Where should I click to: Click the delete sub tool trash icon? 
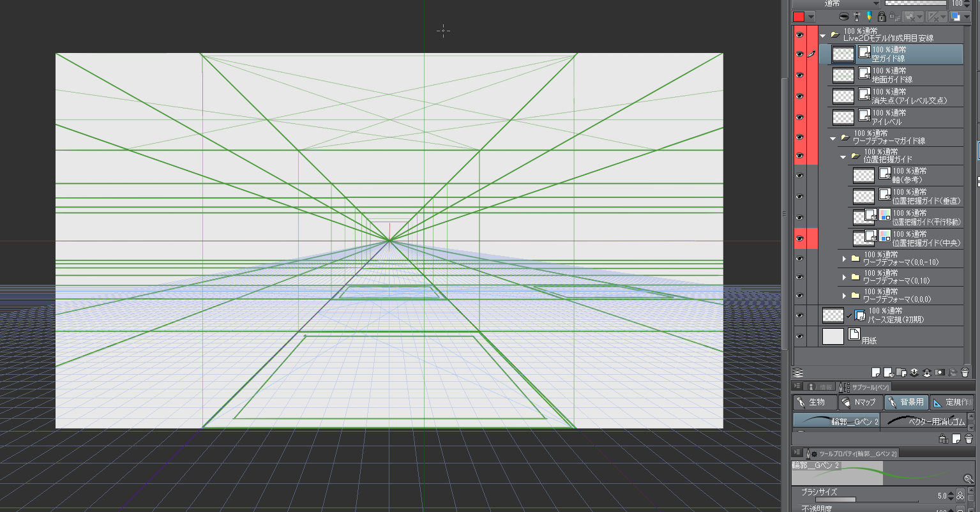pyautogui.click(x=968, y=439)
